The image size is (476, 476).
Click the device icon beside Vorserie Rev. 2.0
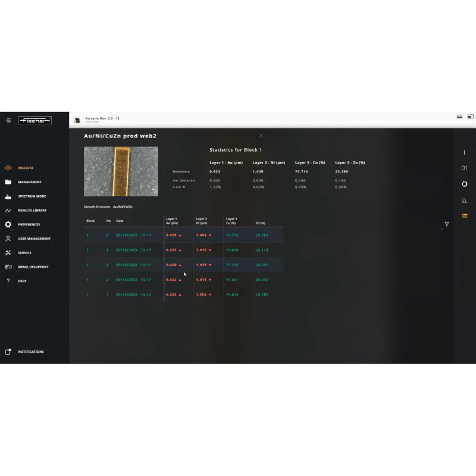click(x=77, y=120)
